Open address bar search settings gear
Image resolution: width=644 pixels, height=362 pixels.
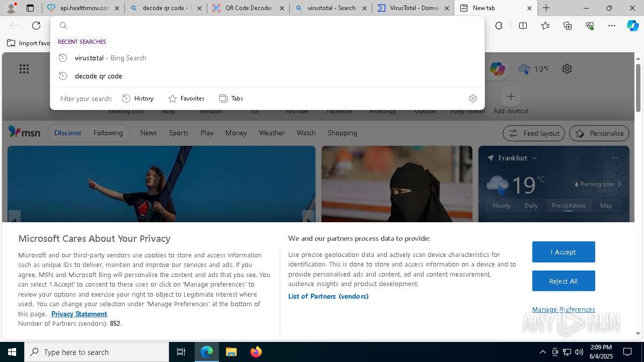pos(472,99)
